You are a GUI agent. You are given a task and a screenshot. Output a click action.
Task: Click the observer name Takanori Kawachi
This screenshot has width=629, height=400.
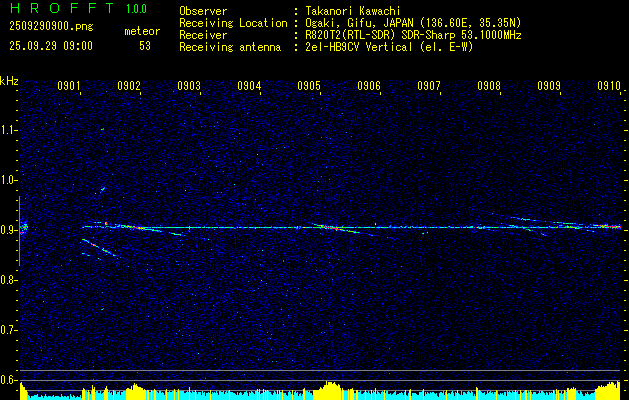pyautogui.click(x=353, y=11)
